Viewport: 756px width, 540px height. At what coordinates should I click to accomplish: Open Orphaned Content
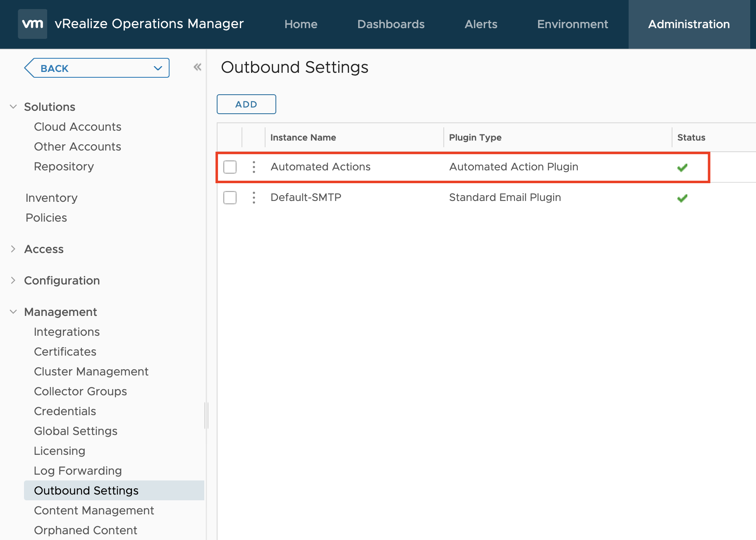click(x=86, y=530)
